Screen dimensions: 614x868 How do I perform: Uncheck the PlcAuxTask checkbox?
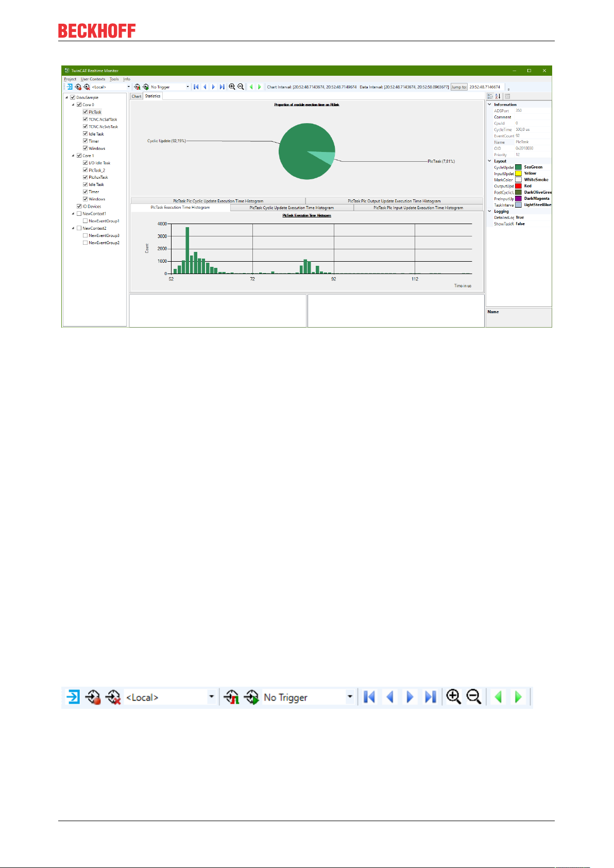click(85, 177)
